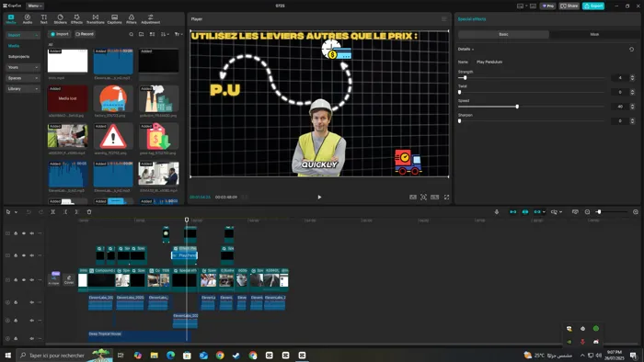This screenshot has height=362, width=644.
Task: Click the Redo arrow in timeline toolbar
Action: coord(40,212)
